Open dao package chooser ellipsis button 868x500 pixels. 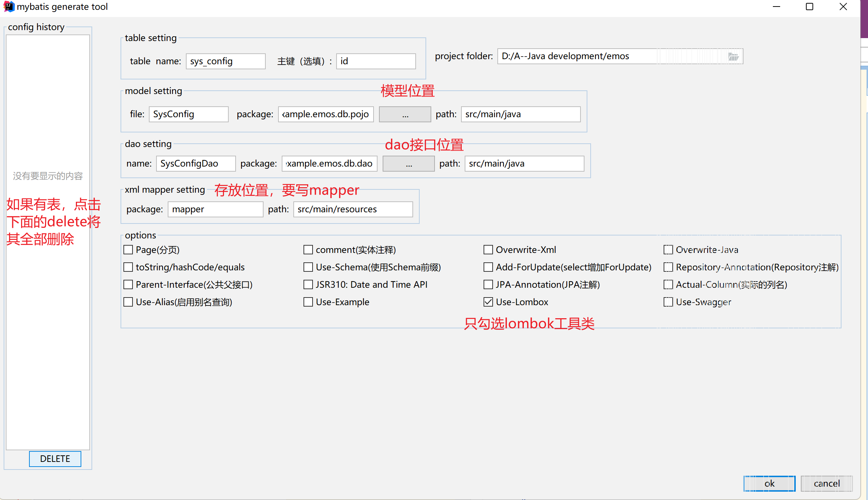[408, 164]
